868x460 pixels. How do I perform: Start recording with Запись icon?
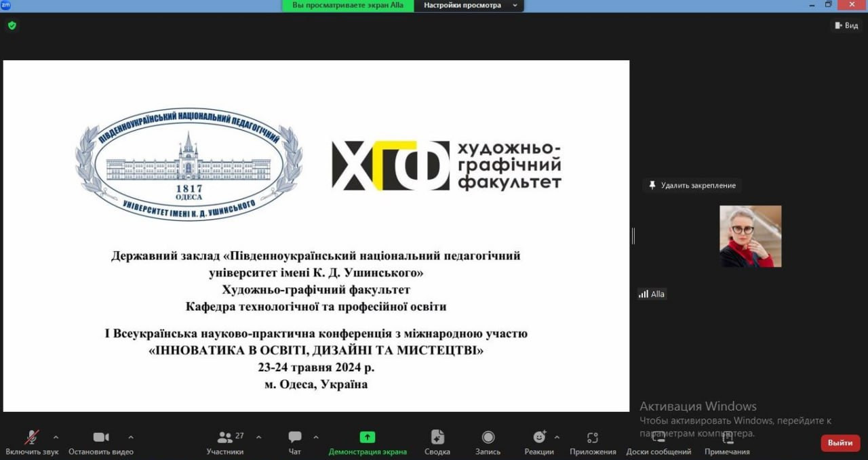(x=488, y=438)
